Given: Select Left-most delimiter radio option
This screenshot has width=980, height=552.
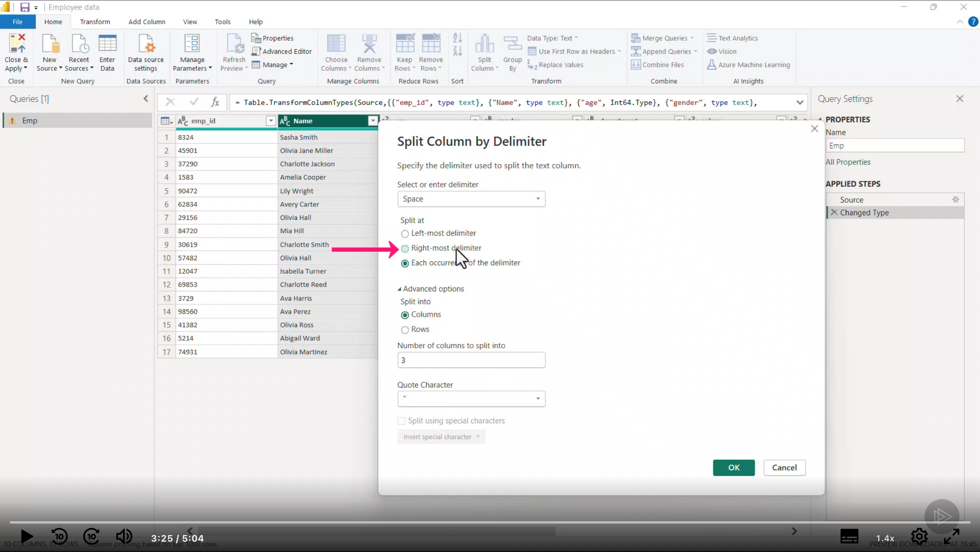Looking at the screenshot, I should tap(405, 234).
